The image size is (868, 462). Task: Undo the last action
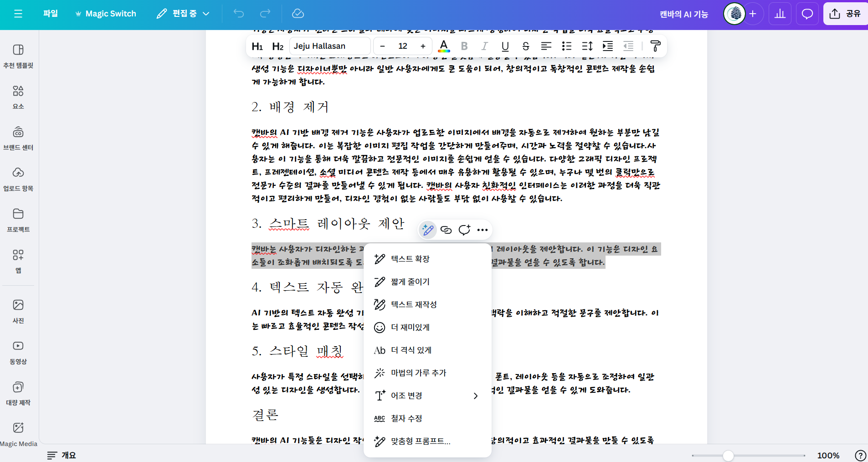pos(239,14)
